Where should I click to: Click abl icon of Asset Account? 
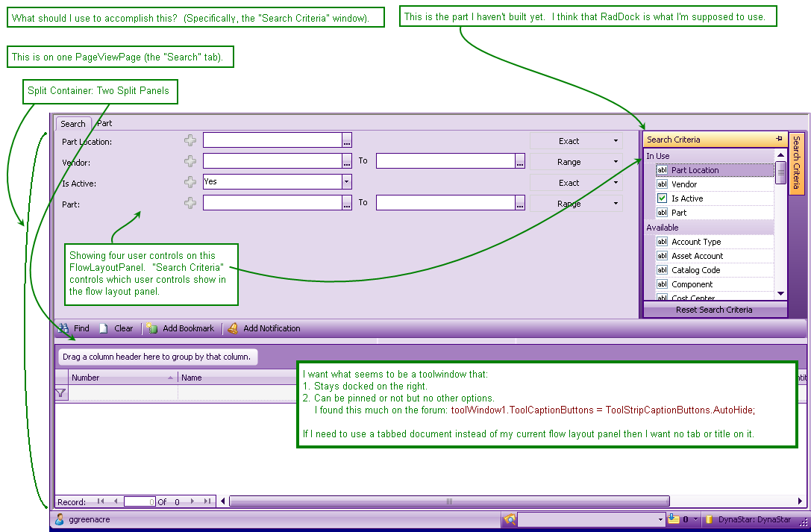tap(662, 255)
